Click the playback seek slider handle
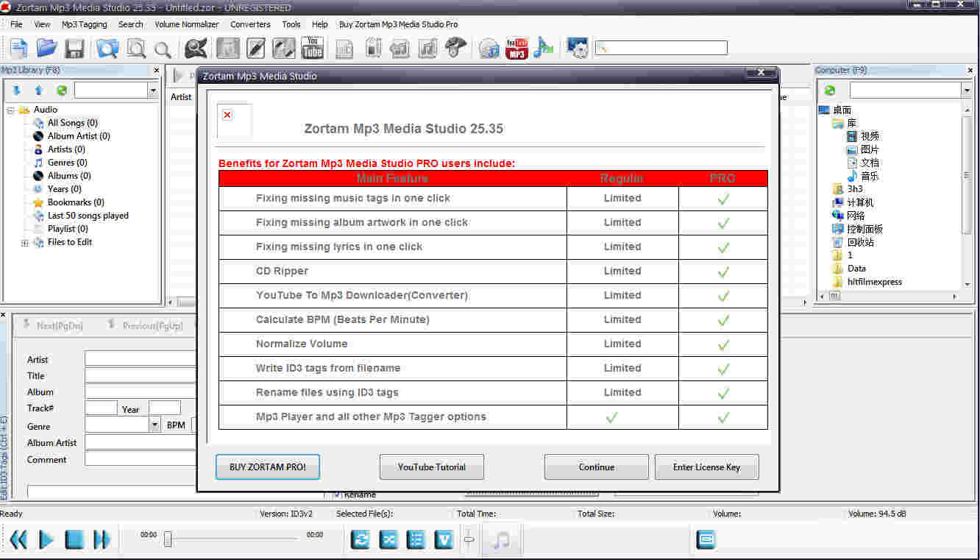 tap(168, 539)
